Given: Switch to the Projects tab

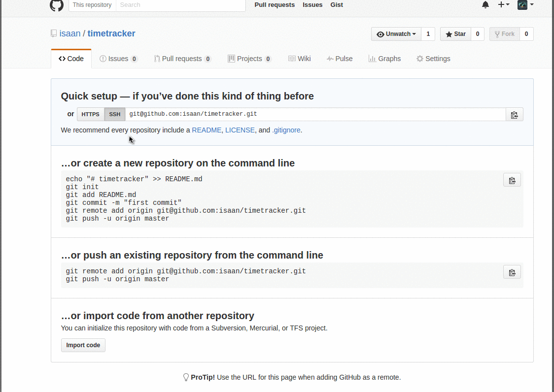Looking at the screenshot, I should tap(249, 59).
